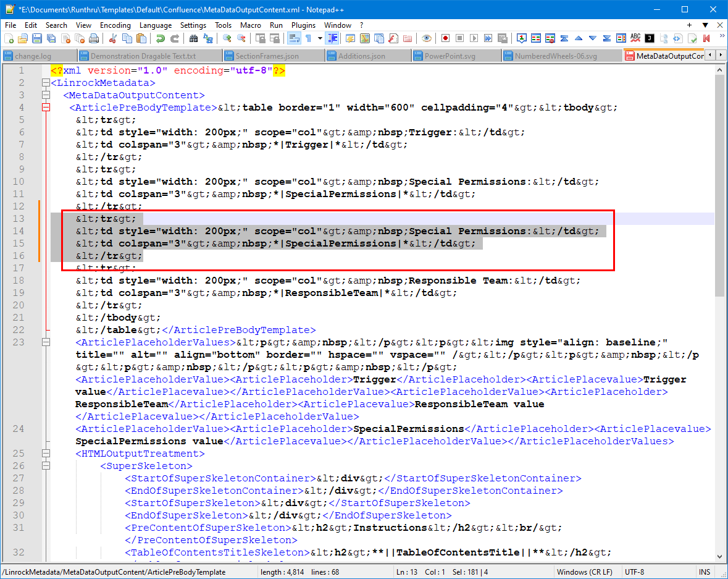Toggle Word Wrap toolbar button

point(294,38)
